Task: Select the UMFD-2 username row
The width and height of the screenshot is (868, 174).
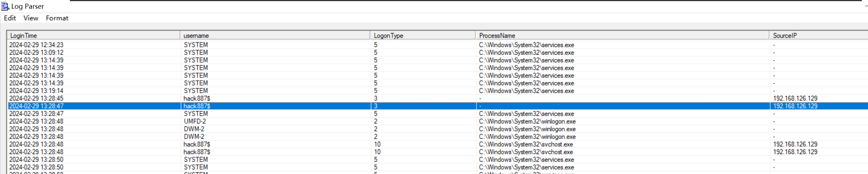Action: pos(195,121)
